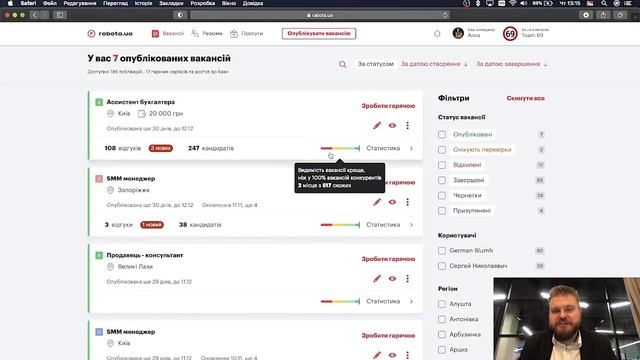This screenshot has width=640, height=360.
Task: Preview Ассистент бухгалтера vacancy via eye icon
Action: 392,125
